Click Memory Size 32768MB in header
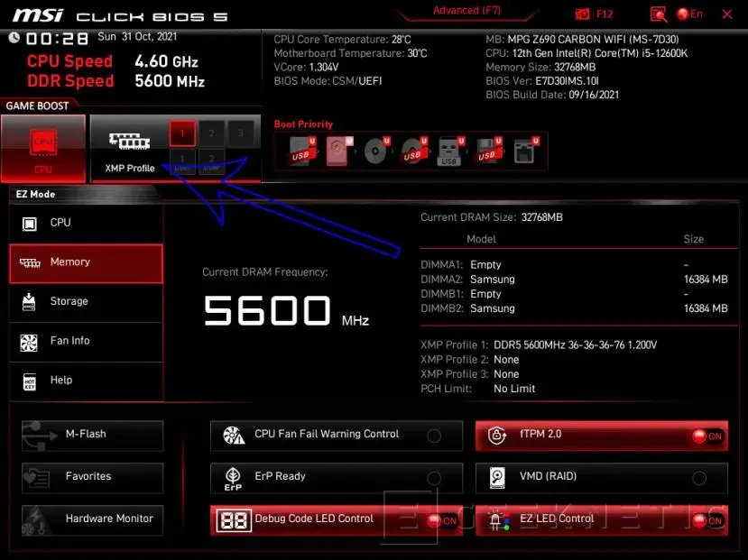Image resolution: width=748 pixels, height=560 pixels. click(x=540, y=68)
